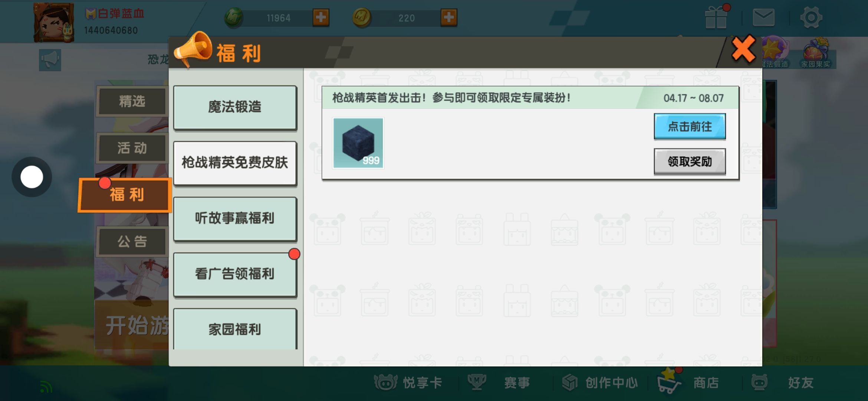The height and width of the screenshot is (401, 868).
Task: Open the gift box rewards icon
Action: pyautogui.click(x=716, y=17)
